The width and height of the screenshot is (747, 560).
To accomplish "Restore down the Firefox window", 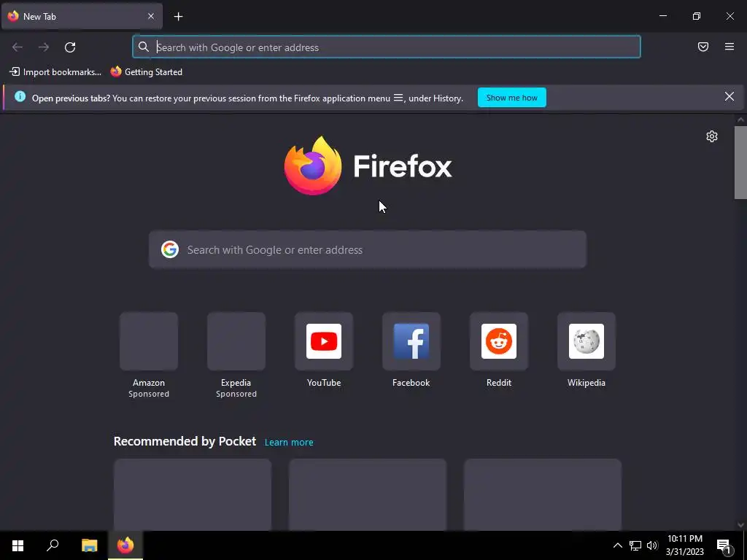I will [696, 16].
